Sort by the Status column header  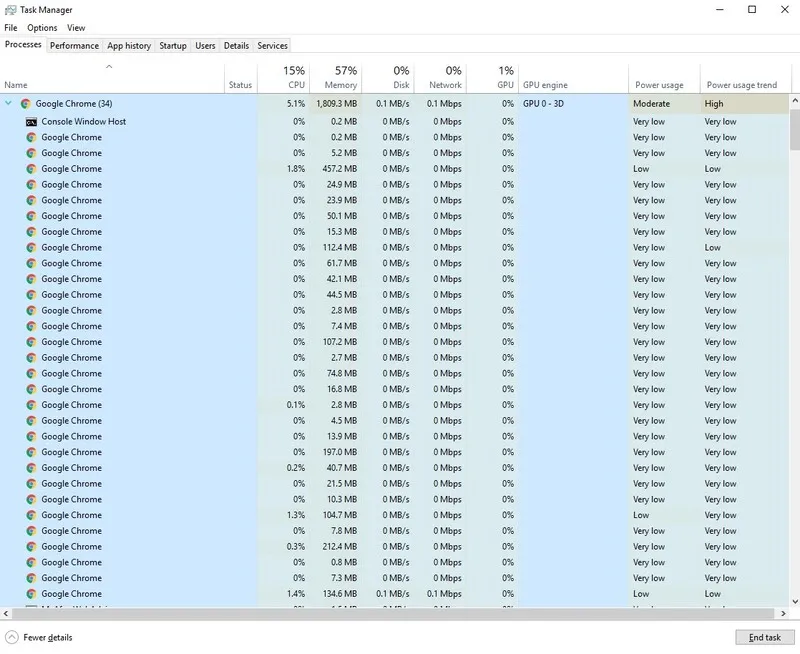(241, 78)
